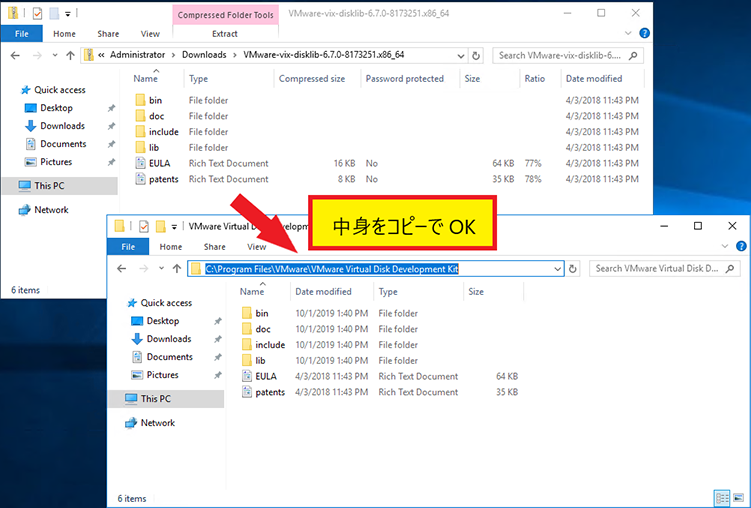Click properties quick access icon in Development Kit title bar
This screenshot has width=751, height=508.
click(x=144, y=226)
